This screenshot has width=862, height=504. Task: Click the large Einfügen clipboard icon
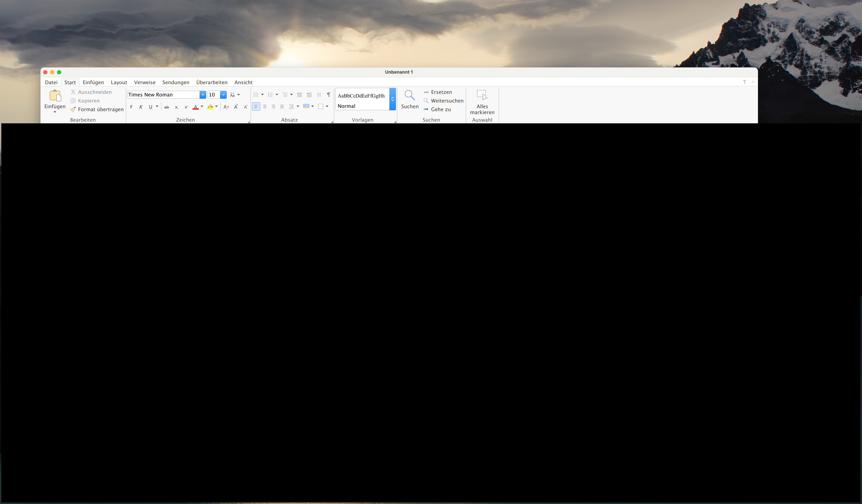pos(55,95)
